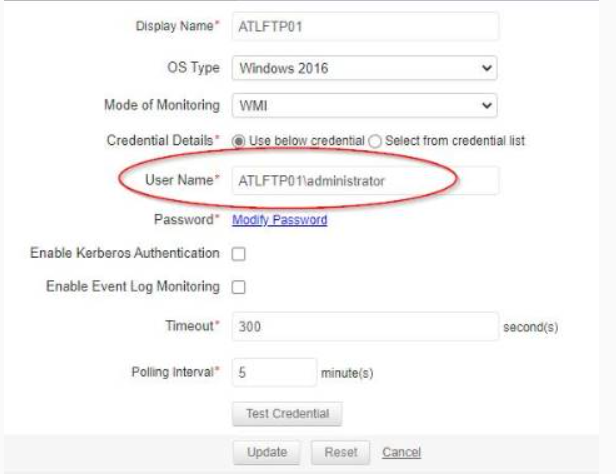Open the OS Type dropdown
This screenshot has height=474, width=616.
click(364, 67)
